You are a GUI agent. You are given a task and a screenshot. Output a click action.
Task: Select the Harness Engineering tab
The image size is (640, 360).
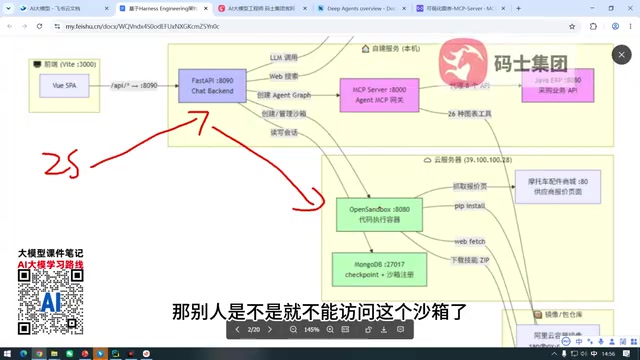click(163, 8)
